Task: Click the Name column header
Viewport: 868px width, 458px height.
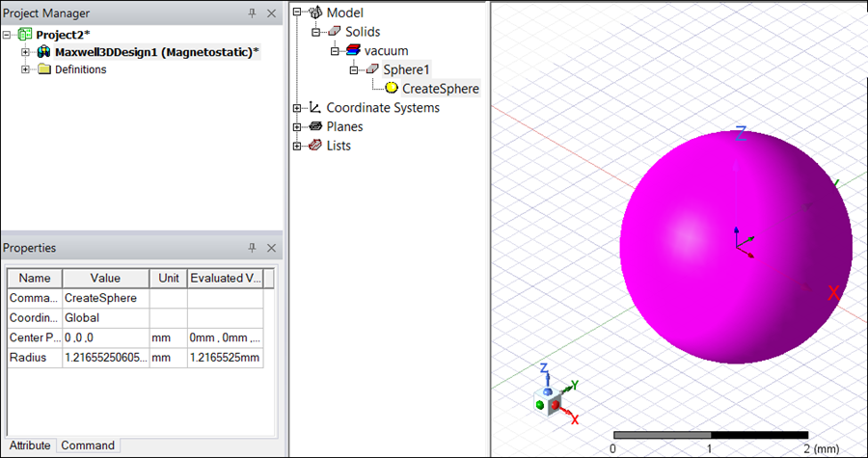Action: [35, 279]
